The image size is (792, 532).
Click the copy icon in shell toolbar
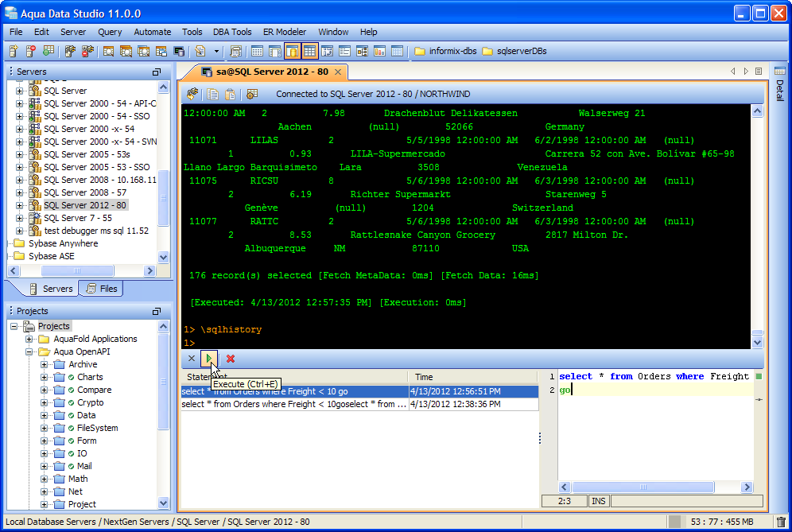(212, 94)
